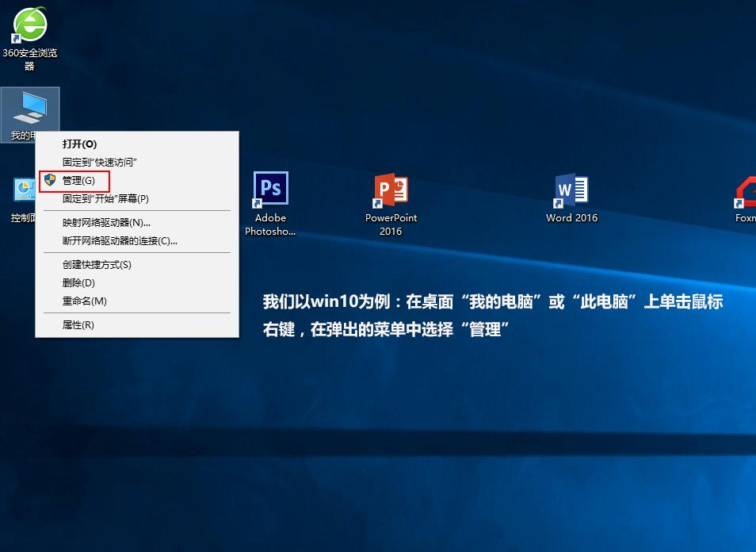This screenshot has width=756, height=552.
Task: Choose 重命名(M) from the context menu
Action: point(84,301)
